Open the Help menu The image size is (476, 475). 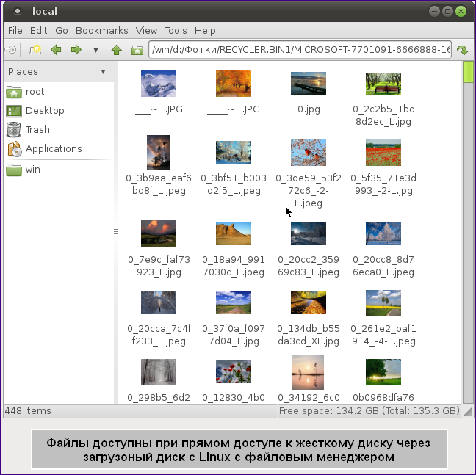coord(205,30)
